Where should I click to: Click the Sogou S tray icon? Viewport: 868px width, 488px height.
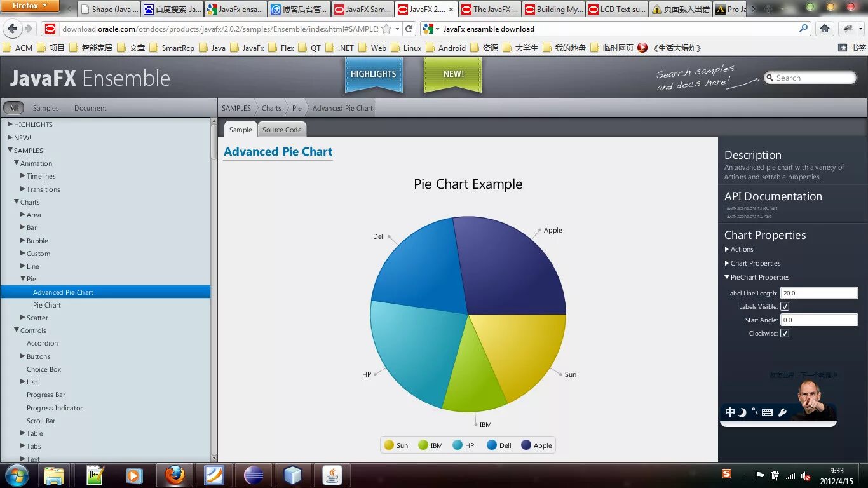(727, 473)
